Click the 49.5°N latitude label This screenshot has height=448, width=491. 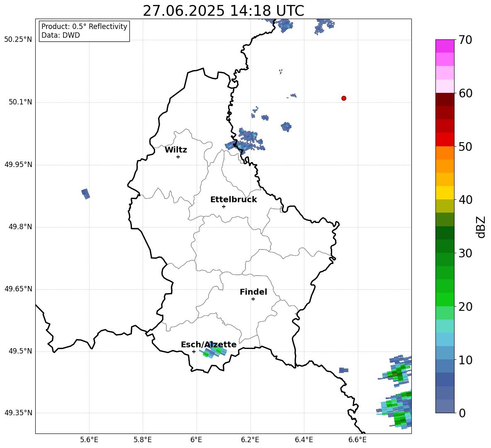[20, 351]
